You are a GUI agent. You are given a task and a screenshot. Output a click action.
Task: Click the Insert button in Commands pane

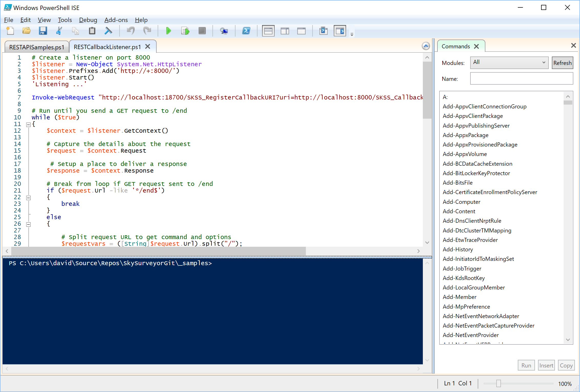546,365
